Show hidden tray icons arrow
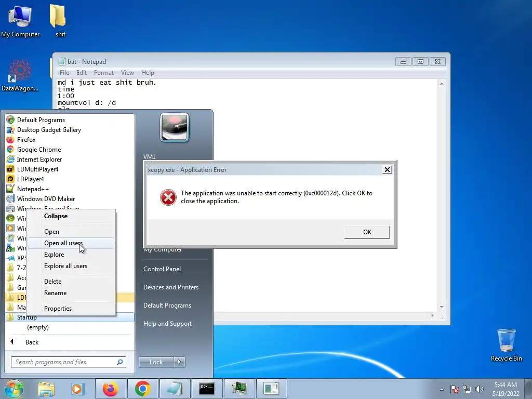Viewport: 532px width, 399px height. tap(442, 390)
